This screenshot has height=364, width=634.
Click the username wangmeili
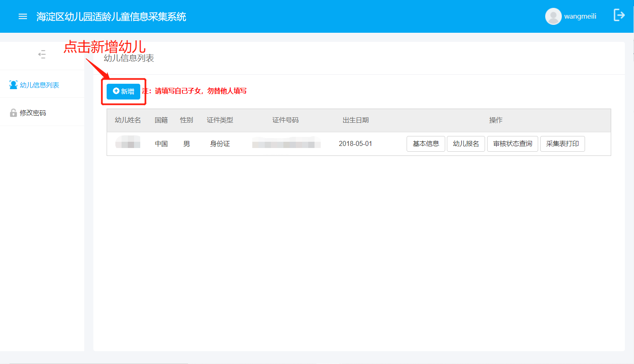click(x=580, y=17)
